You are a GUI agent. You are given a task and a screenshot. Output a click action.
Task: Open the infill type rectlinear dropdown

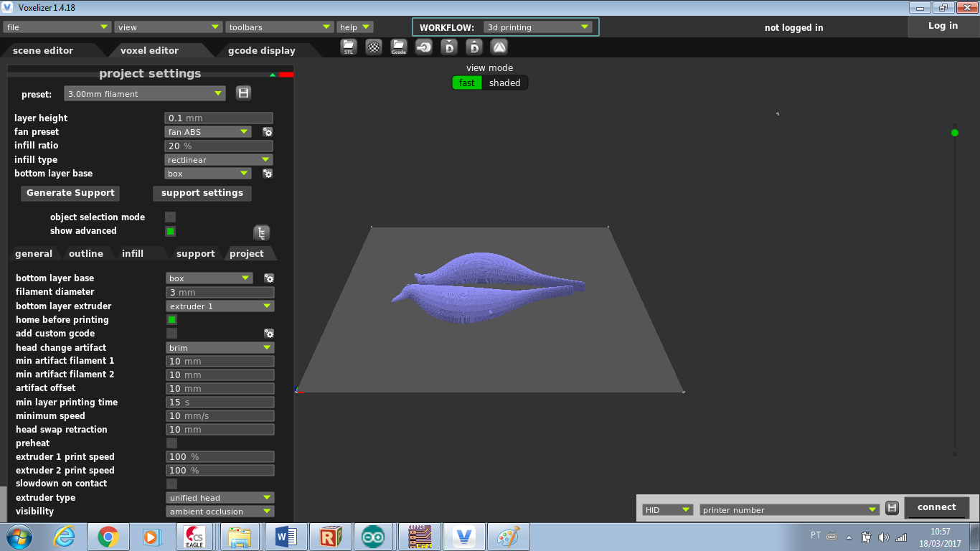point(219,160)
